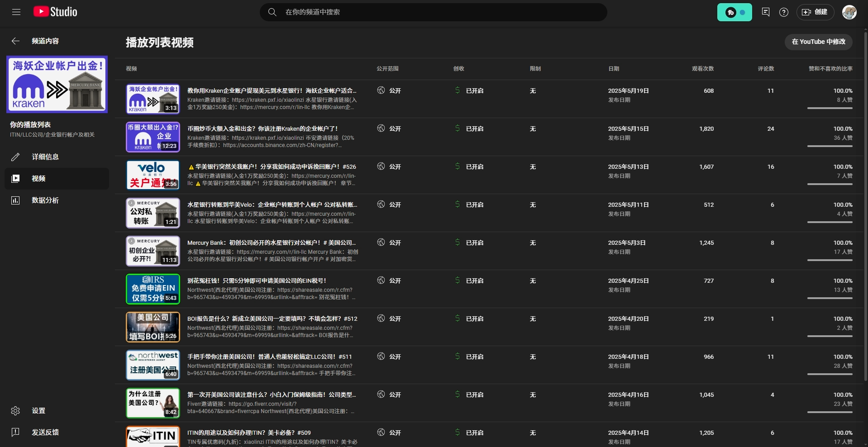Click the YouTube Studio logo
The image size is (868, 447).
click(x=55, y=12)
